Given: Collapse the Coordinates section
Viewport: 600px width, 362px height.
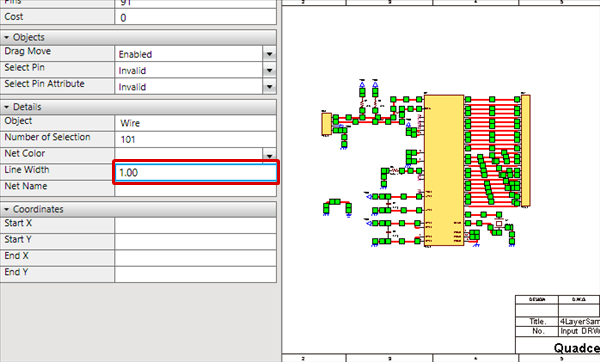Looking at the screenshot, I should [7, 209].
